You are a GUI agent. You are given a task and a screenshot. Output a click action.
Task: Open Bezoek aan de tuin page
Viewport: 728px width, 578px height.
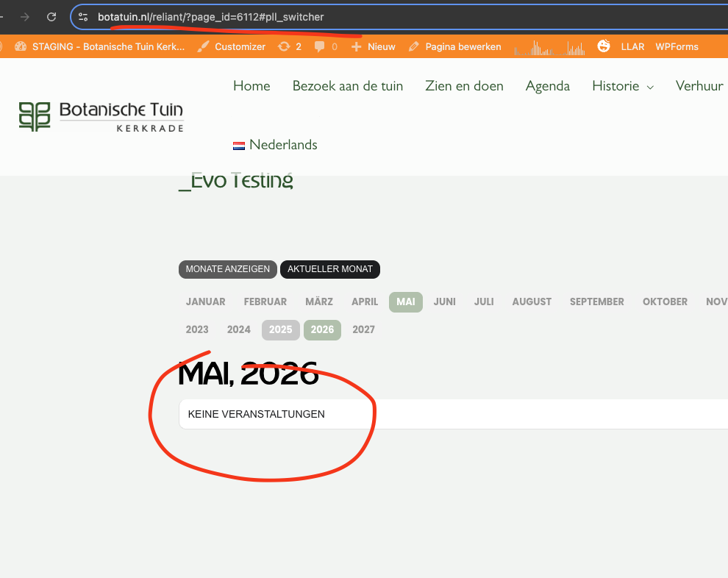click(x=348, y=86)
